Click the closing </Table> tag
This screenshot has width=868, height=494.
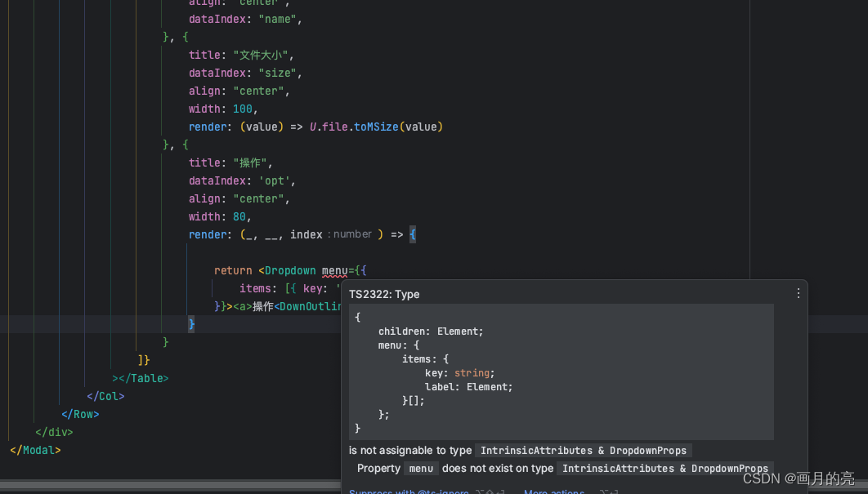(143, 378)
